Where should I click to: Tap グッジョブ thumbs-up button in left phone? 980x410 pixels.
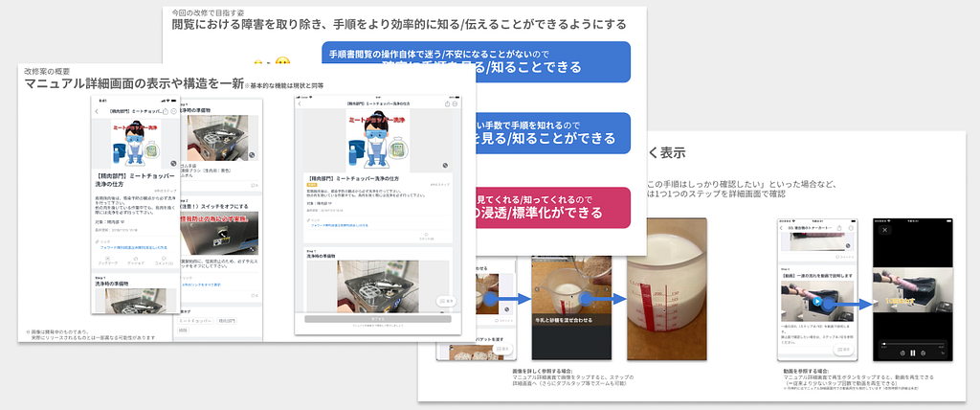(136, 261)
